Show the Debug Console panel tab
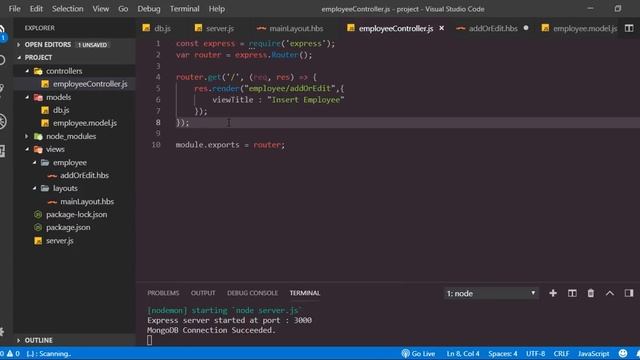Image resolution: width=640 pixels, height=360 pixels. point(252,293)
